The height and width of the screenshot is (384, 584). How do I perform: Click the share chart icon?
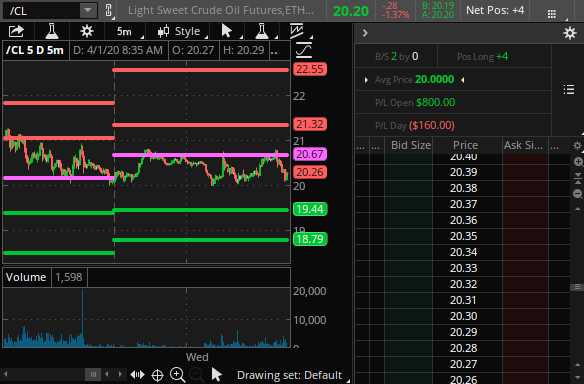[x=16, y=31]
